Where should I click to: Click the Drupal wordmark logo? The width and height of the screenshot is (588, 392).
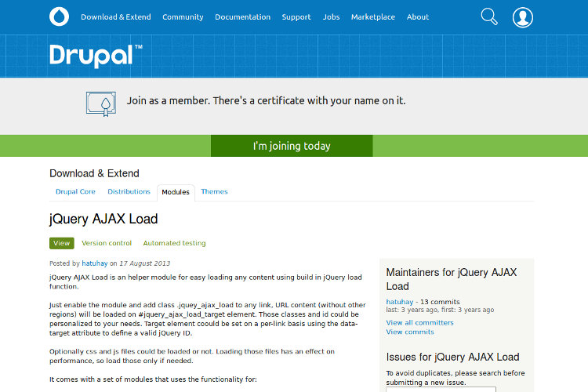click(x=96, y=56)
